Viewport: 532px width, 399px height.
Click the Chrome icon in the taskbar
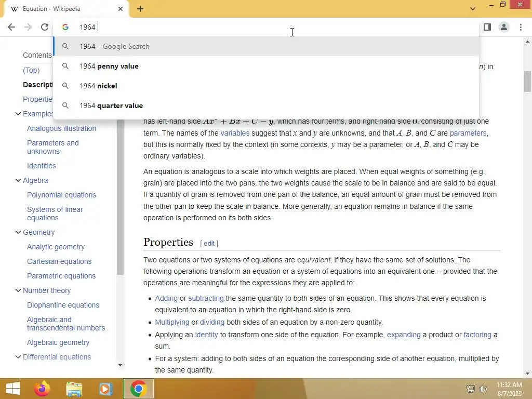[138, 389]
